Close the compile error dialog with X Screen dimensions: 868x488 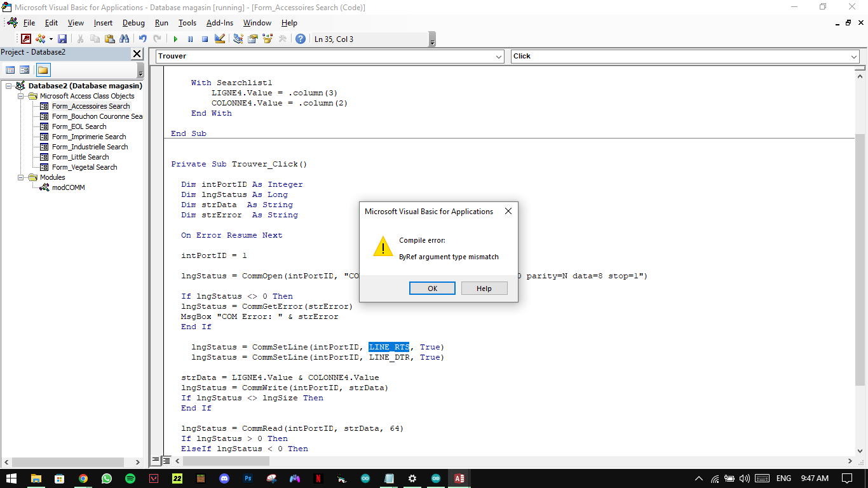tap(508, 212)
